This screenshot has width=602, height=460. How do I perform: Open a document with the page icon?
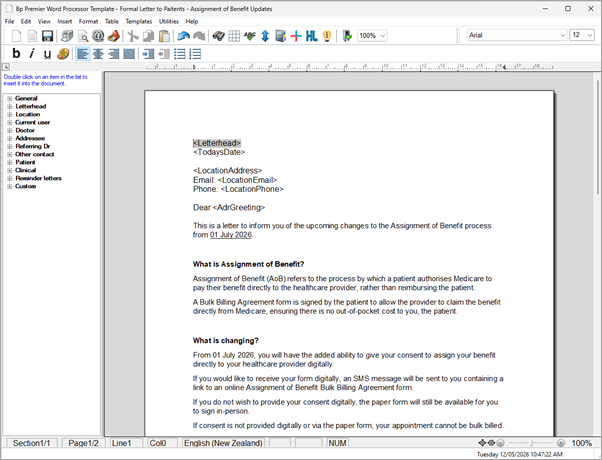(x=32, y=36)
